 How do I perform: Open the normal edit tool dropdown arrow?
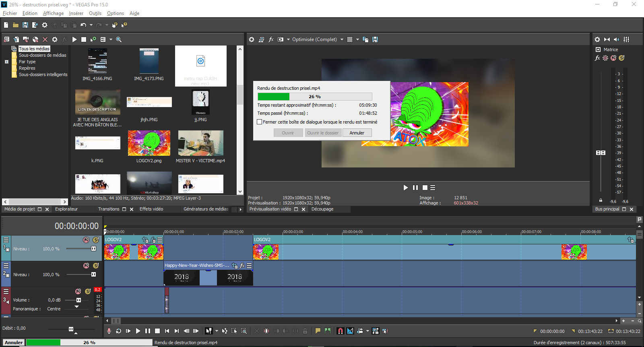pyautogui.click(x=217, y=331)
